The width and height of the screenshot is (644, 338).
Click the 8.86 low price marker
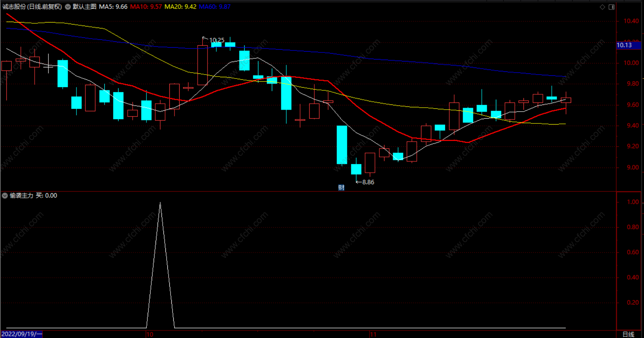368,182
